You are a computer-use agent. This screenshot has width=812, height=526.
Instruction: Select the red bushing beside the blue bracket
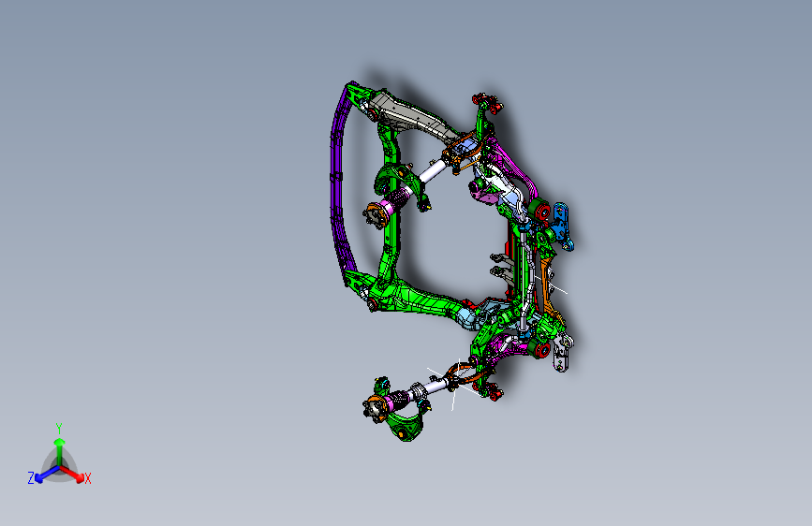541,212
